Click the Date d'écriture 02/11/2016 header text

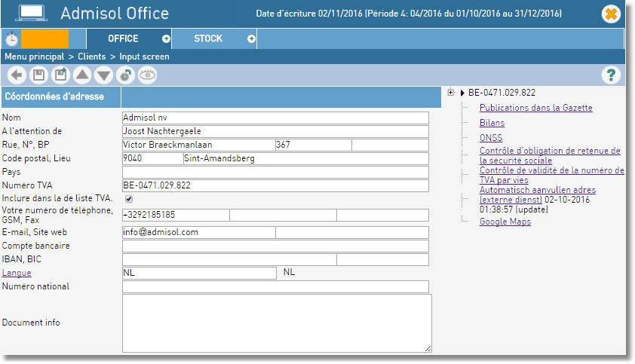pos(409,14)
